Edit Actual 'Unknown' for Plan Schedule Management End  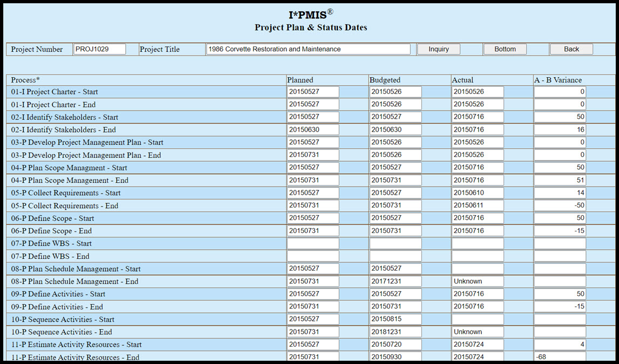tap(478, 281)
